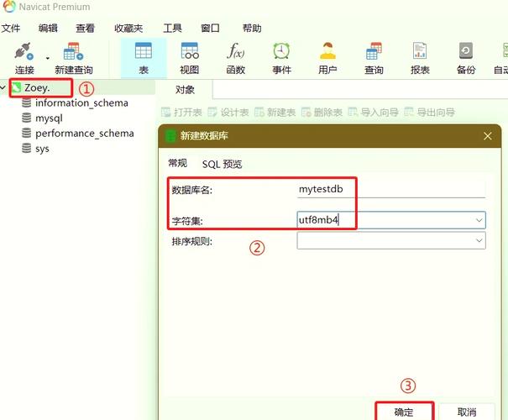Open the collation (排序规则) dropdown
This screenshot has width=508, height=420.
(x=479, y=241)
